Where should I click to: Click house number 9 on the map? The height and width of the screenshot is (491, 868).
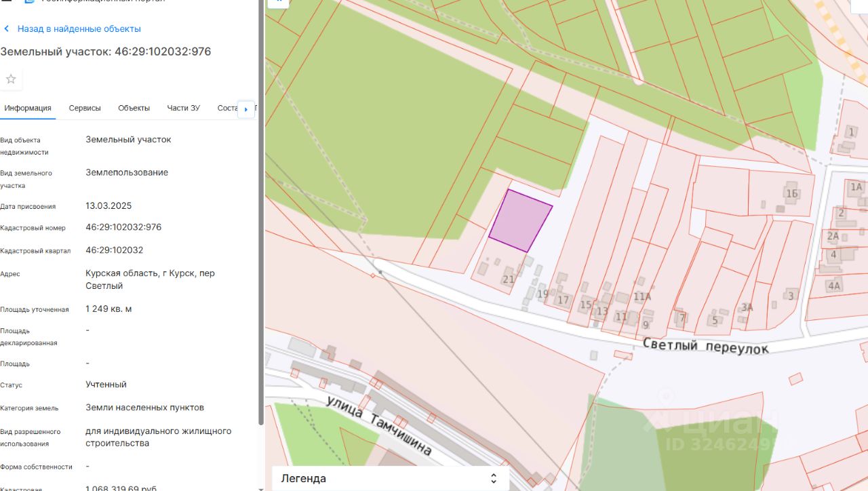pos(646,325)
